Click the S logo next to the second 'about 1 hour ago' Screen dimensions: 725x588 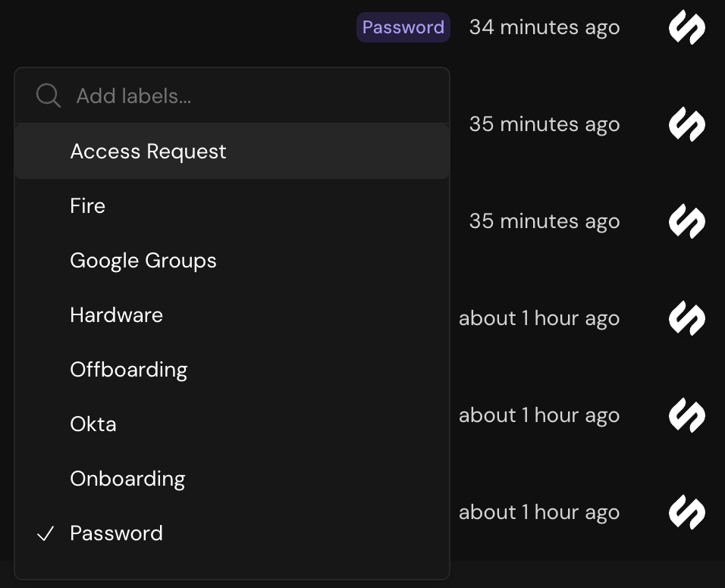(x=686, y=415)
